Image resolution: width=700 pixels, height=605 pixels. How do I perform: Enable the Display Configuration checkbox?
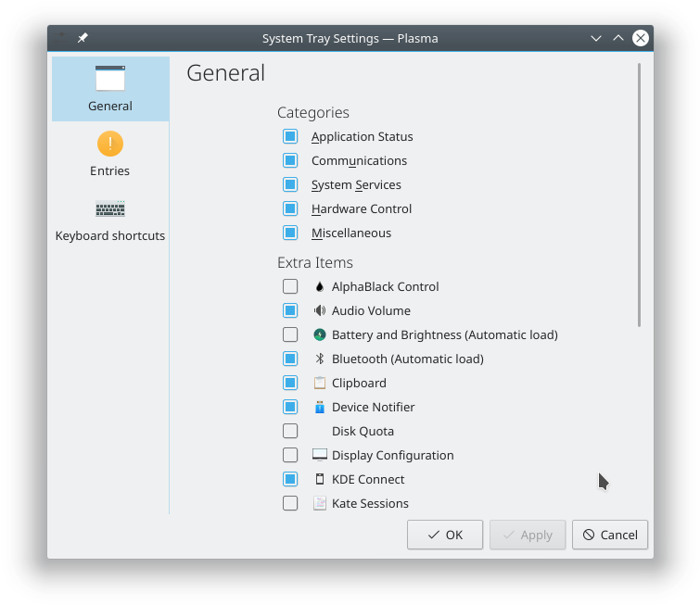(290, 455)
